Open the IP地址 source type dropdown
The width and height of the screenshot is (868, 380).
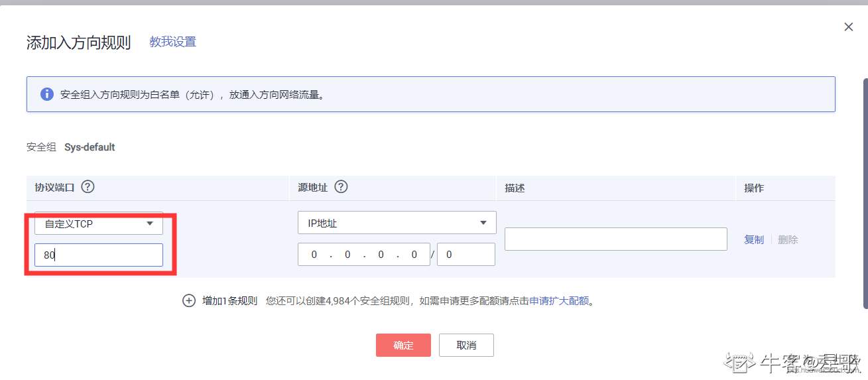pyautogui.click(x=397, y=223)
